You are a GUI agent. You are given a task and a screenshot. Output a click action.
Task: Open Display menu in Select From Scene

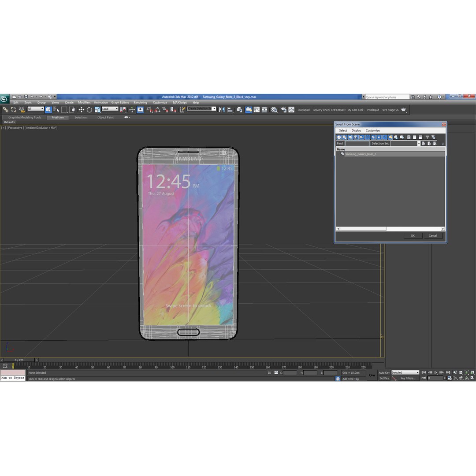tap(356, 130)
